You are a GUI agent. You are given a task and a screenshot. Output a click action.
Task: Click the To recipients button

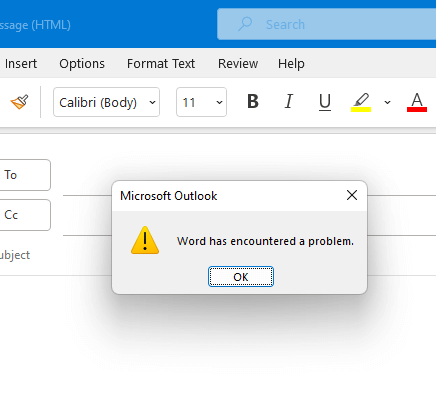coord(24,175)
